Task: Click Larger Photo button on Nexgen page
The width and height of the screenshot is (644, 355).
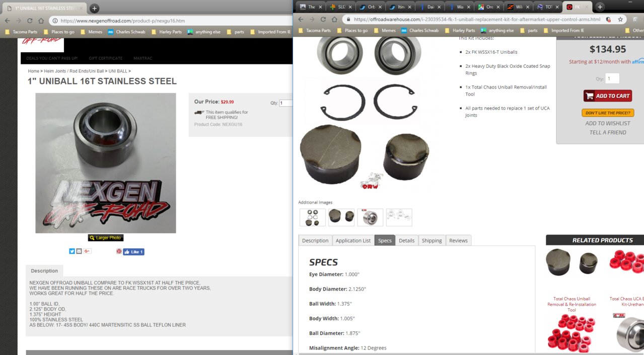Action: pyautogui.click(x=106, y=238)
